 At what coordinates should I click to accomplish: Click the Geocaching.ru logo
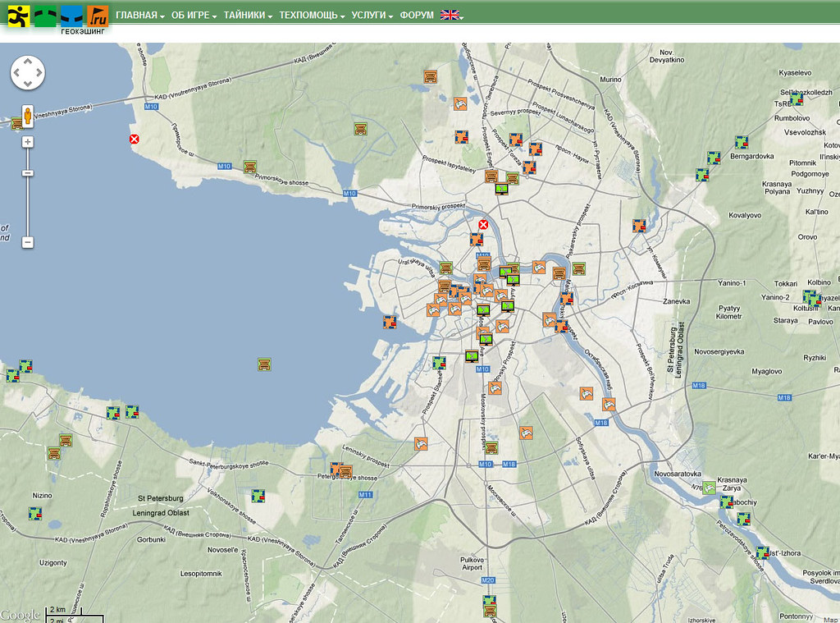click(57, 16)
